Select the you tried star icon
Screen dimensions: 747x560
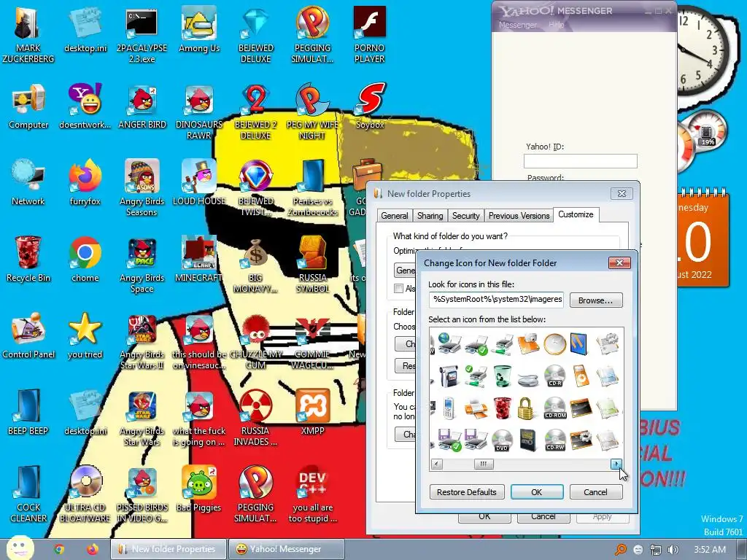click(85, 336)
